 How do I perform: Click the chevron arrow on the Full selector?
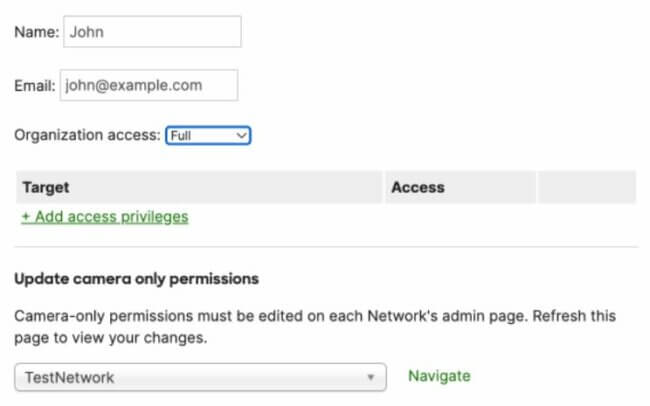[x=241, y=136]
